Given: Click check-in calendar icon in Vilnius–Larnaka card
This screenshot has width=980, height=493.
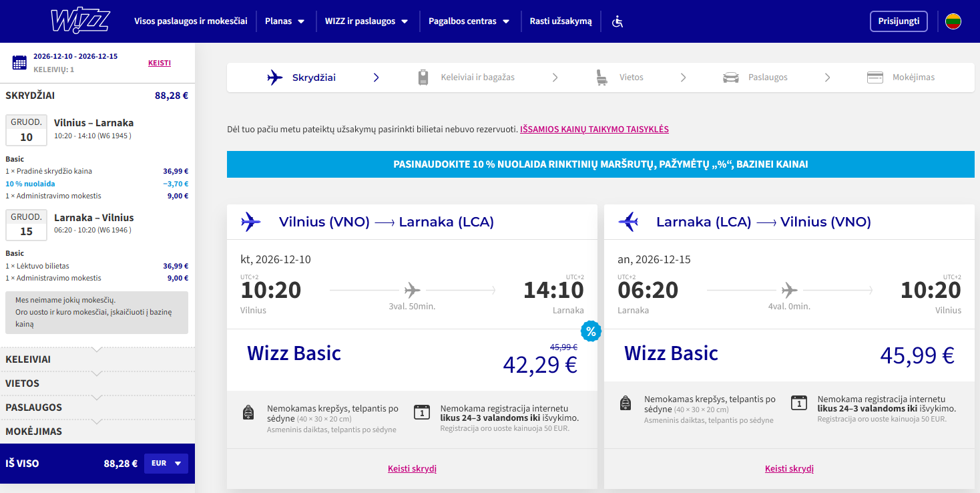Looking at the screenshot, I should coord(421,412).
